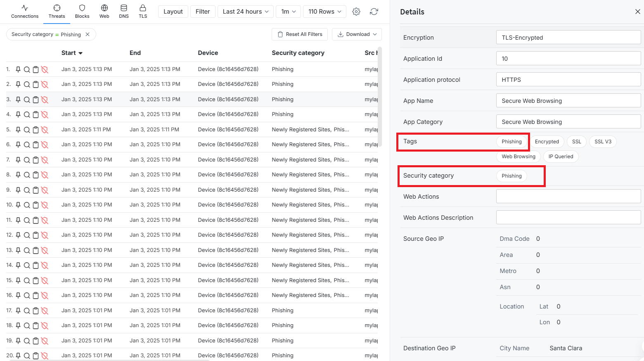The width and height of the screenshot is (644, 361).
Task: Click the End column header
Action: click(135, 53)
